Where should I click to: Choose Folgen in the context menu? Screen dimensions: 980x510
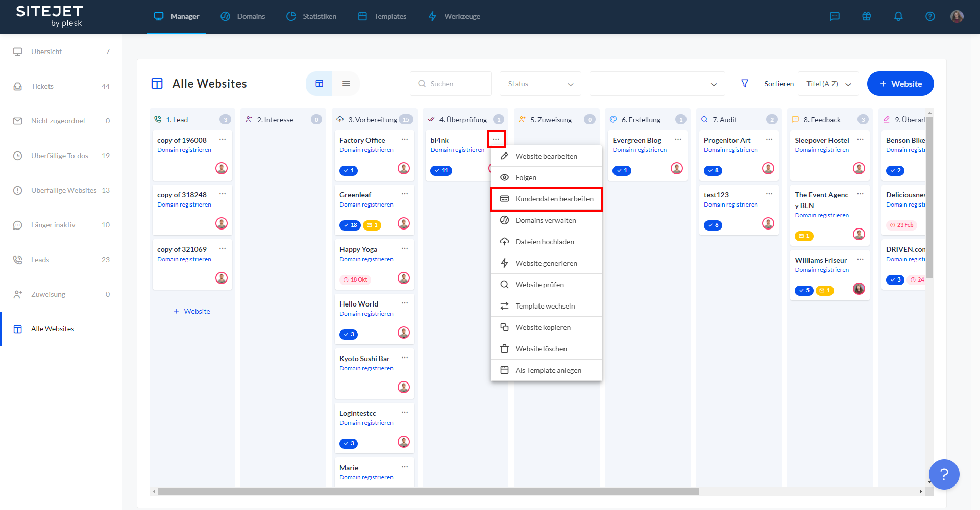pyautogui.click(x=546, y=177)
